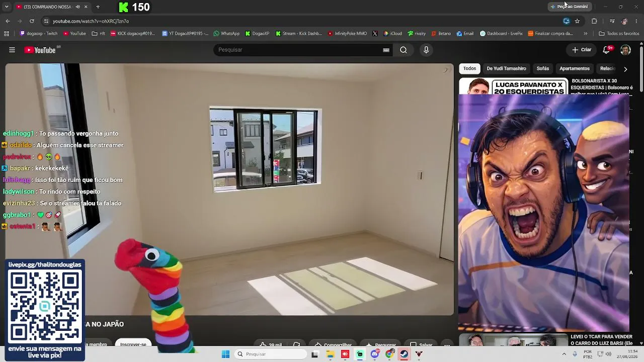Open File Explorer from the taskbar
Screen dimensions: 644x362
tap(330, 354)
